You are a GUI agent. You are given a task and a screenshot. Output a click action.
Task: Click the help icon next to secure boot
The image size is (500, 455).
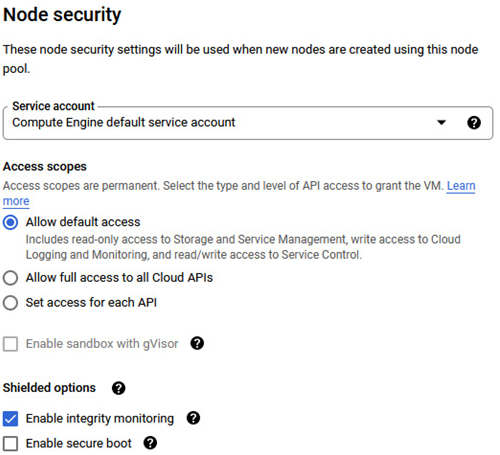tap(150, 443)
